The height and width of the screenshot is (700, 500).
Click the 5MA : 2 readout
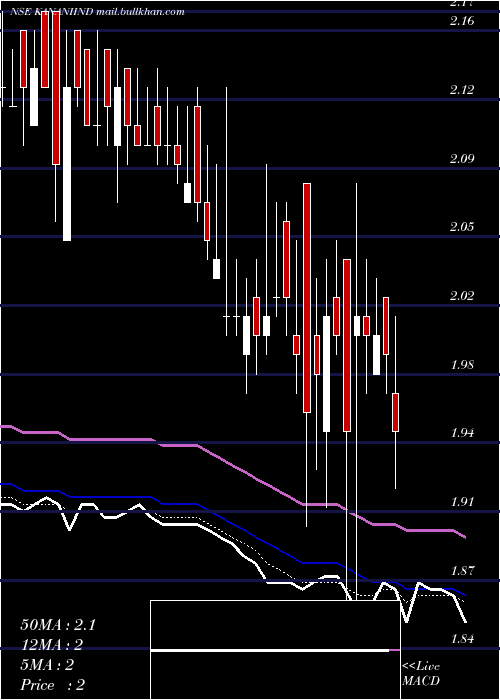pos(47,665)
